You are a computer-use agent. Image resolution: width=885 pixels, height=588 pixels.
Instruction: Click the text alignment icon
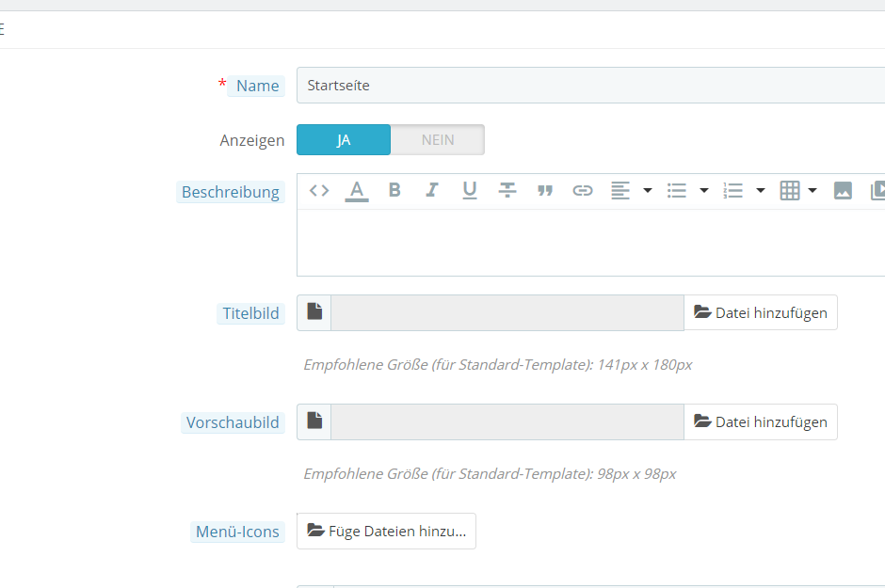(620, 191)
